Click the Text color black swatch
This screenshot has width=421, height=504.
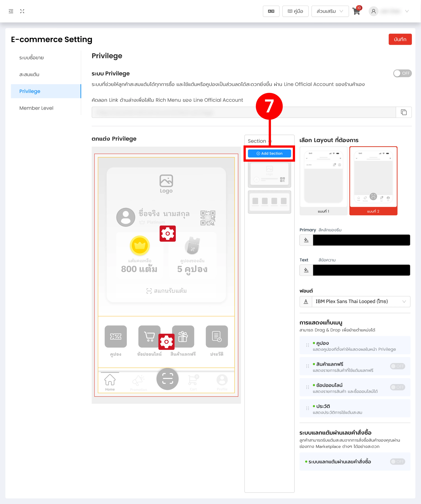click(x=361, y=270)
